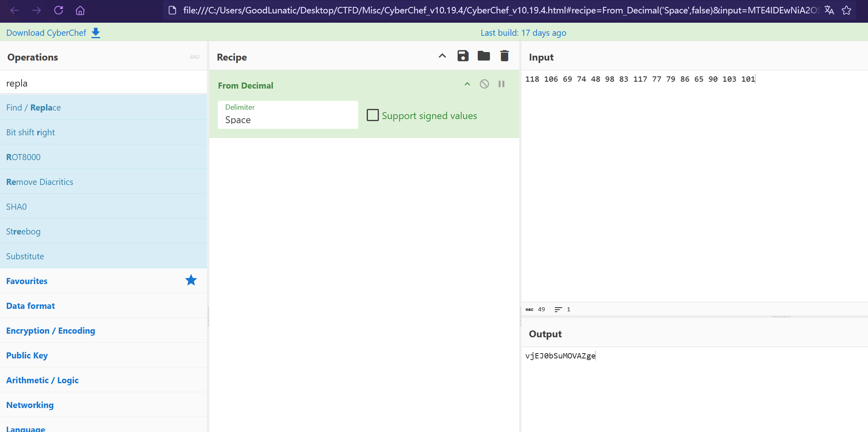This screenshot has width=868, height=432.
Task: Open the Delimiter dropdown
Action: (288, 115)
